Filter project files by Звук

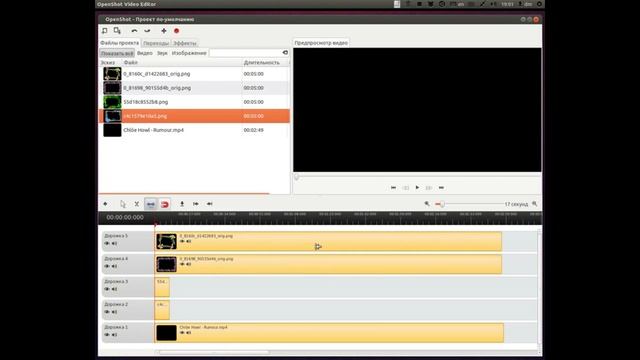click(162, 53)
